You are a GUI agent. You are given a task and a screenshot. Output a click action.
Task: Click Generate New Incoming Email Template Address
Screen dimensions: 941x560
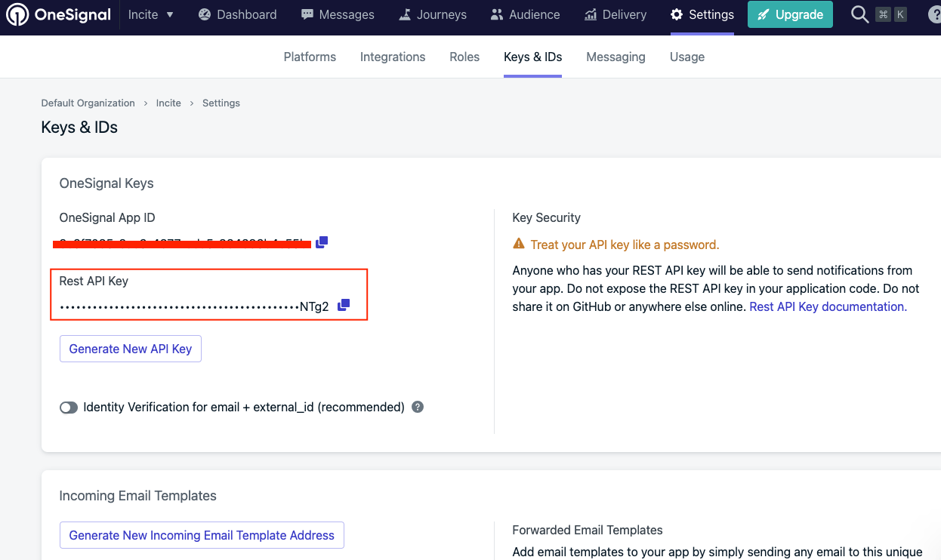(x=202, y=535)
